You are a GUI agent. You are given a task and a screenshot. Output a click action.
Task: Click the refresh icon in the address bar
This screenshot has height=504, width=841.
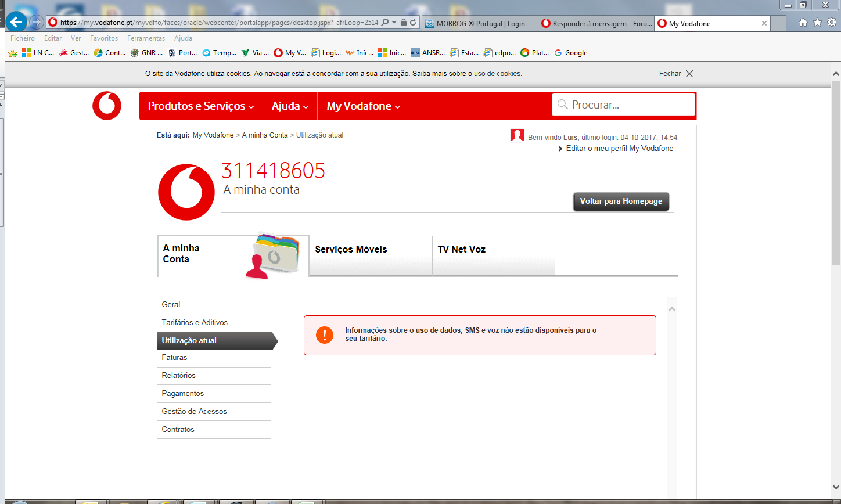pyautogui.click(x=413, y=23)
